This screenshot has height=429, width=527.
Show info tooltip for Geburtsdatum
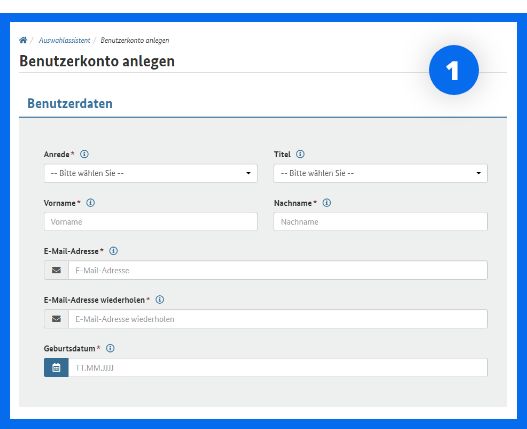coord(110,348)
